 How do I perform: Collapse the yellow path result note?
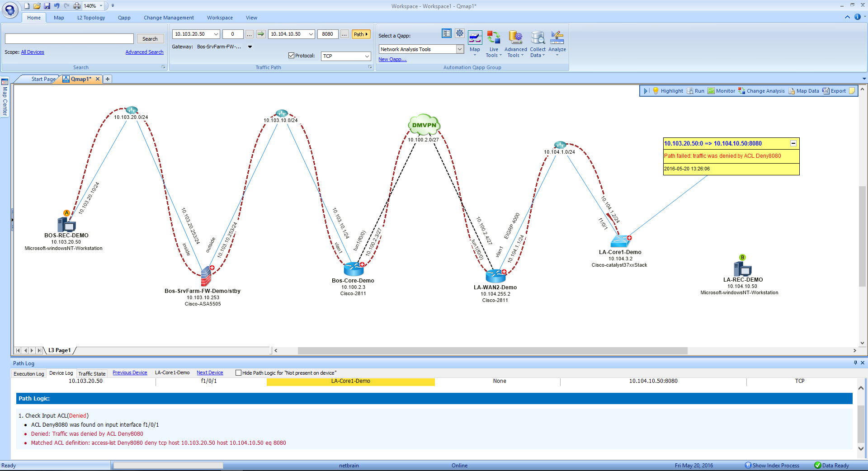pos(793,143)
